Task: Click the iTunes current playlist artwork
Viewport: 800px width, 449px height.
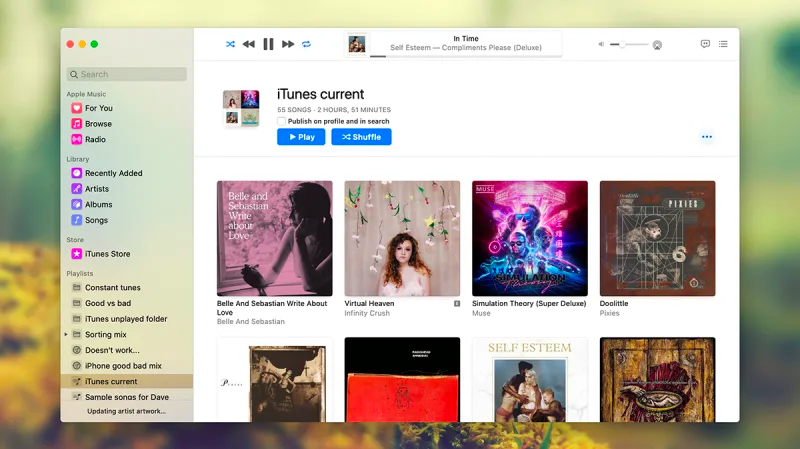Action: point(241,108)
